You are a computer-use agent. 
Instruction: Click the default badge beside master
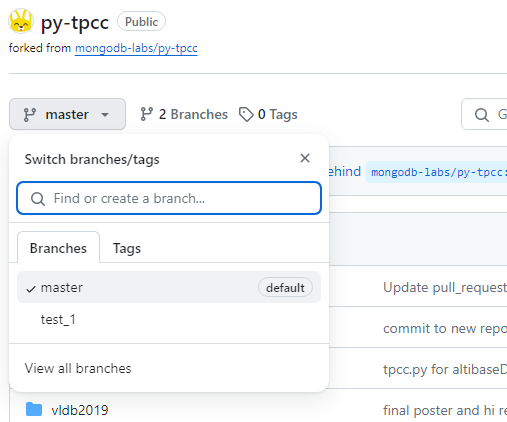(285, 287)
